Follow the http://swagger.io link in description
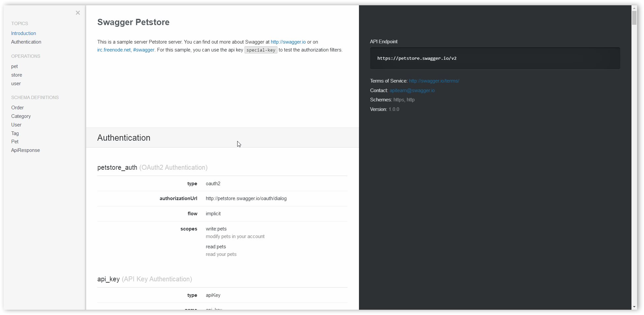644x315 pixels. coord(288,42)
